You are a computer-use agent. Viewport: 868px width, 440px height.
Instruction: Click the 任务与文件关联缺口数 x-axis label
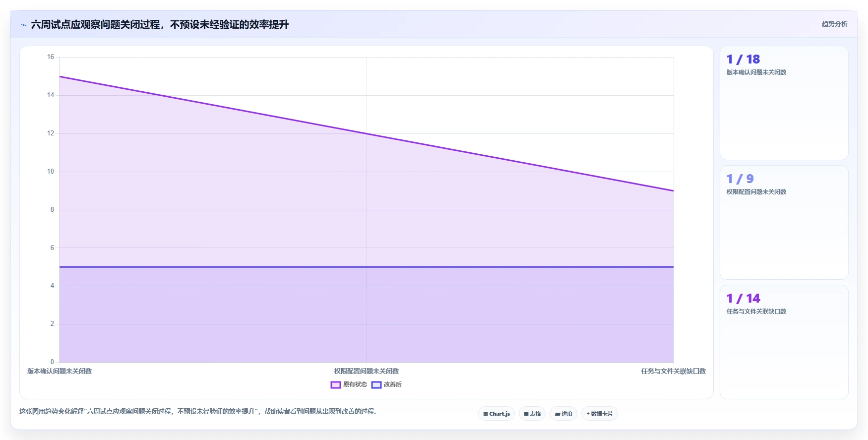(674, 371)
